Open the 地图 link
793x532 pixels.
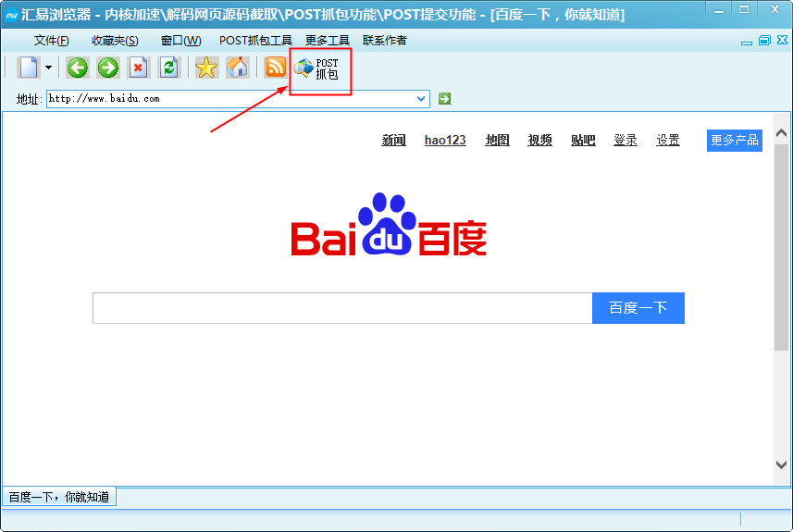[497, 140]
